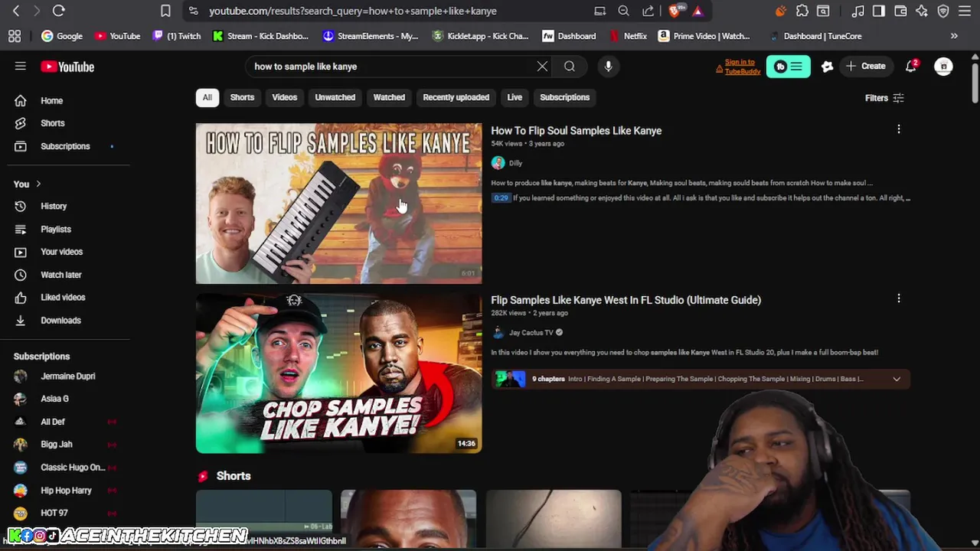Open search Filters
Image resolution: width=980 pixels, height=551 pixels.
[x=884, y=98]
